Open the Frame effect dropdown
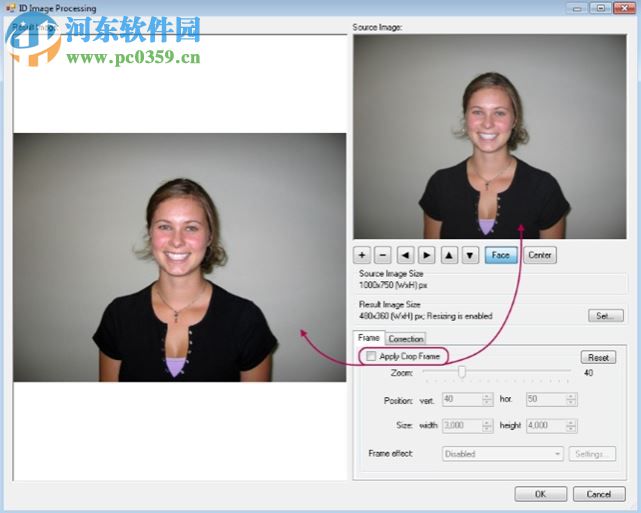Screen dimensions: 641x513 pos(503,454)
